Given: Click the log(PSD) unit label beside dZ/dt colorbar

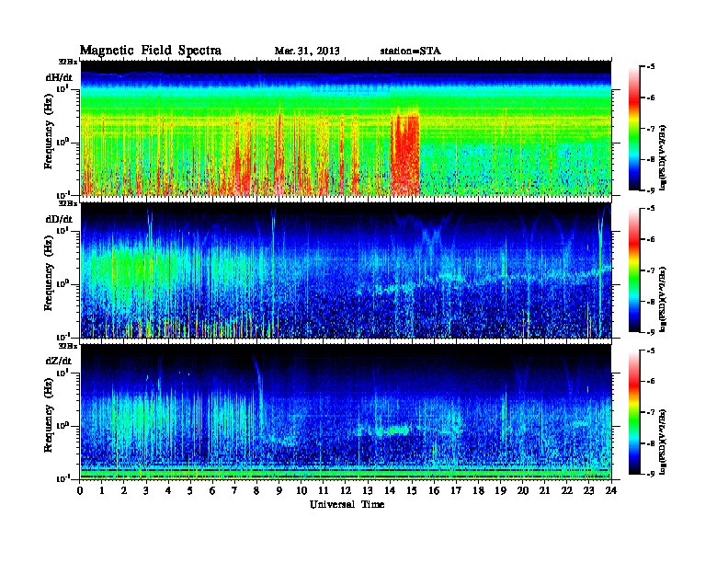Looking at the screenshot, I should (x=663, y=441).
